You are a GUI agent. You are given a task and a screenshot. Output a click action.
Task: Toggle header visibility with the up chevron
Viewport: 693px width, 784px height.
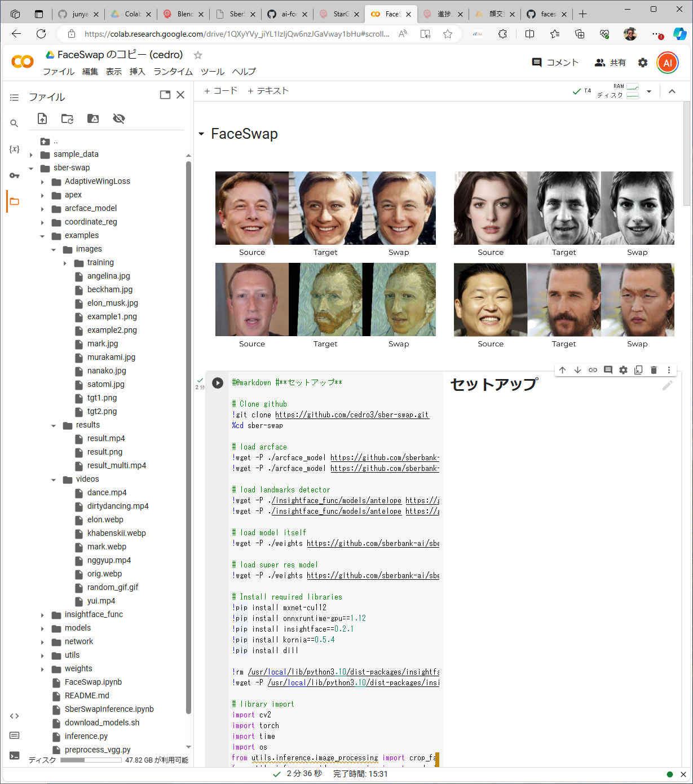click(672, 91)
